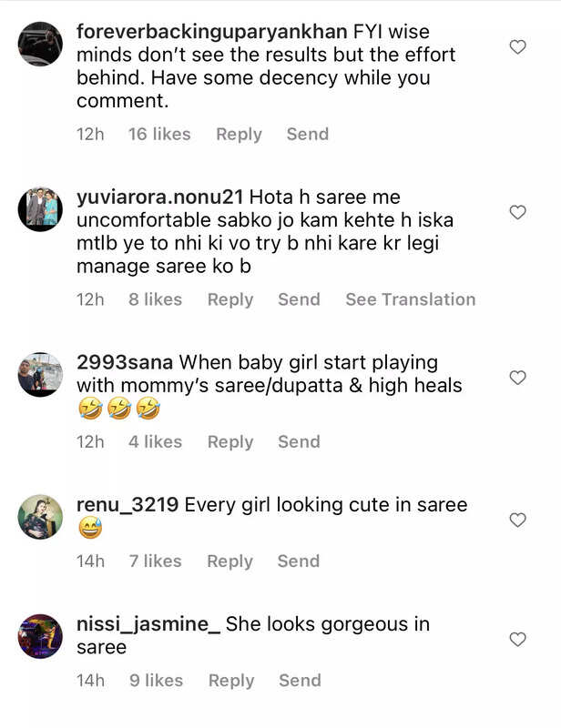Viewport: 561px width, 728px height.
Task: Send yuviarora.nonu21's comment
Action: (299, 299)
